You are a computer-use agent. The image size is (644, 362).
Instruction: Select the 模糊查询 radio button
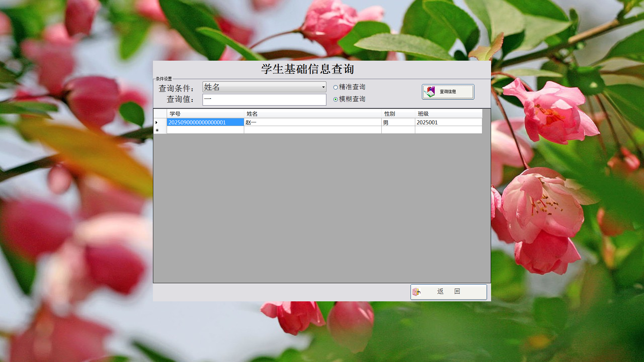[x=335, y=99]
